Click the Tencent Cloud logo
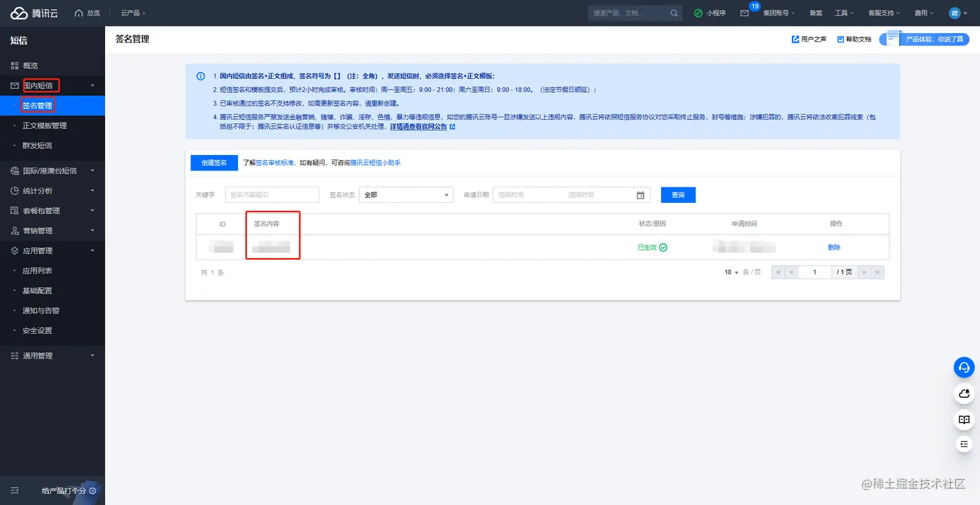The height and width of the screenshot is (505, 980). coord(34,13)
